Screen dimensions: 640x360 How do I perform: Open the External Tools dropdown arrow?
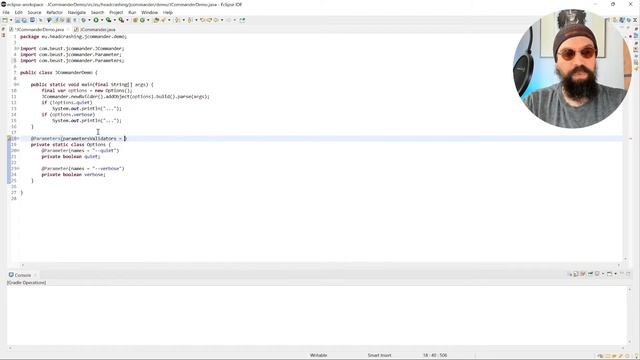click(x=127, y=20)
